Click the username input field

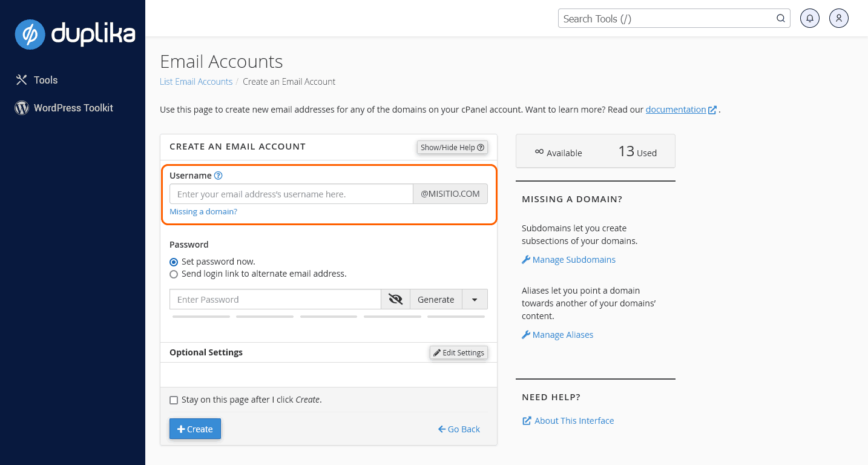pos(291,194)
